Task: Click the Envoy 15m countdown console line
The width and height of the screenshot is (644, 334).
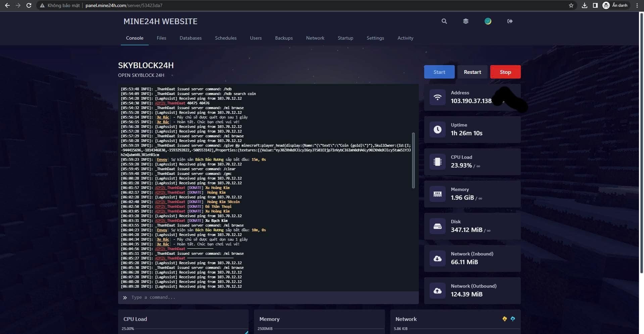Action: coord(193,160)
